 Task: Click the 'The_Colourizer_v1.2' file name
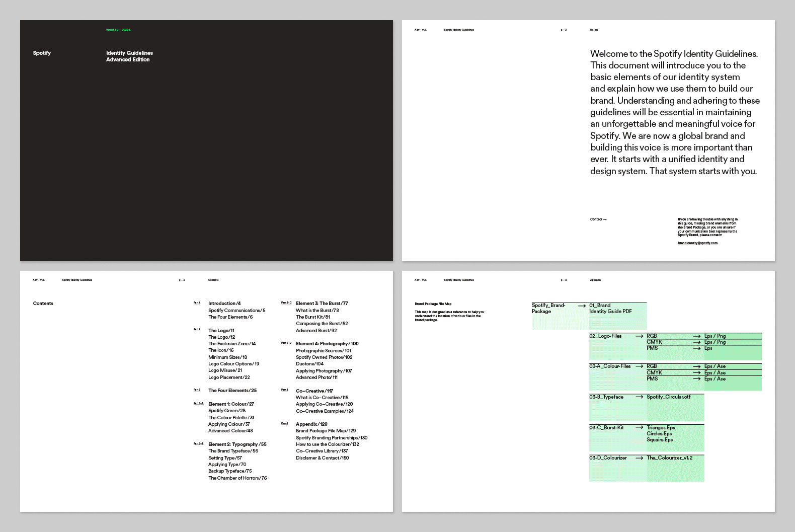(x=670, y=458)
